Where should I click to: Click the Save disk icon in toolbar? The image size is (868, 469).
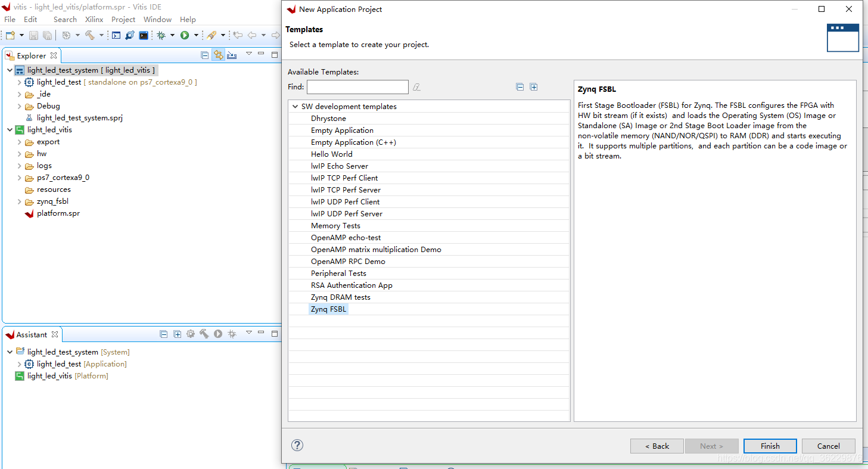(33, 36)
